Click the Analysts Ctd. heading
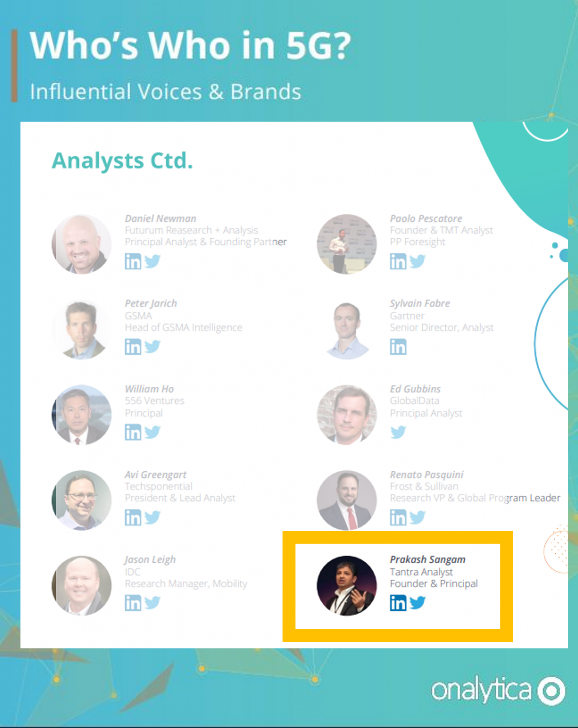The width and height of the screenshot is (578, 728). (122, 161)
